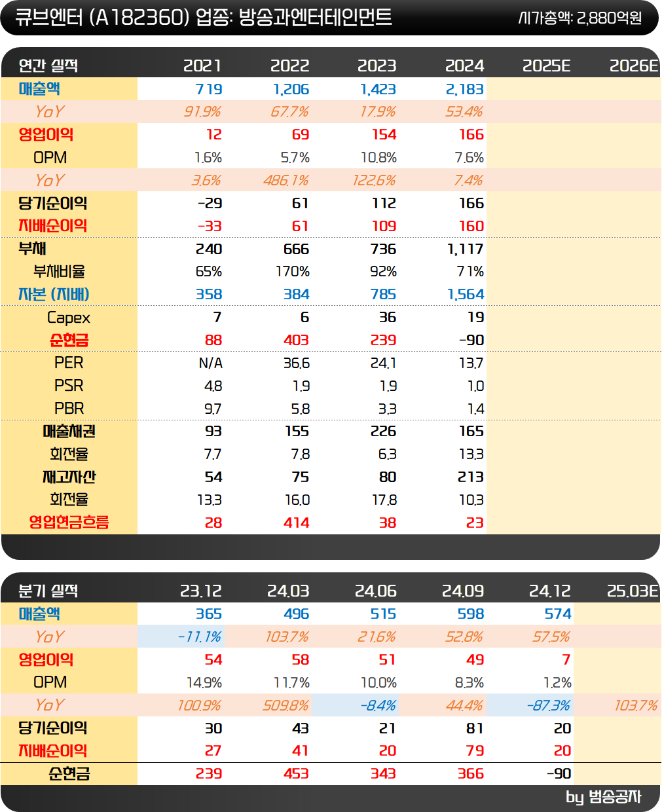Viewport: 662px width, 812px height.
Task: Click the 'PBR' row label
Action: (69, 409)
